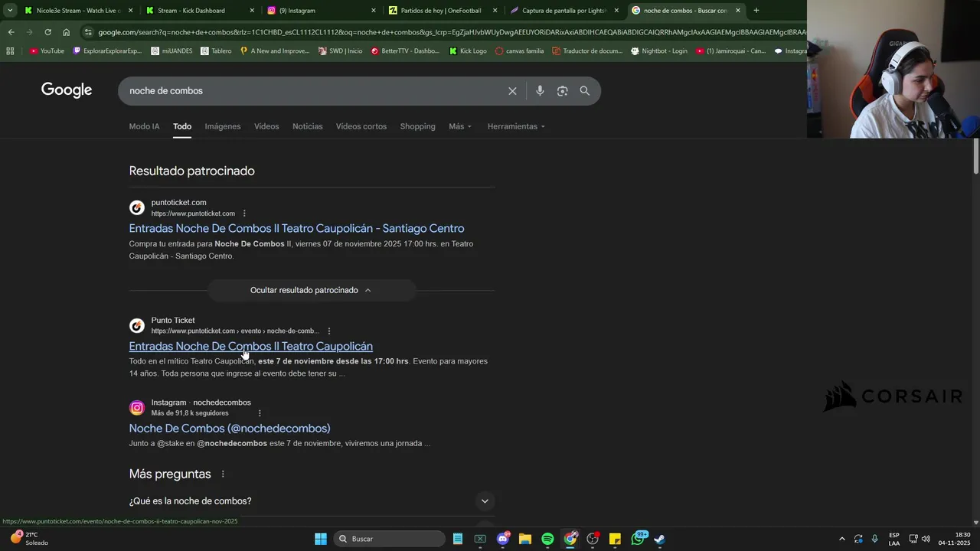The width and height of the screenshot is (980, 551).
Task: Open File Explorer from the taskbar
Action: point(525,539)
